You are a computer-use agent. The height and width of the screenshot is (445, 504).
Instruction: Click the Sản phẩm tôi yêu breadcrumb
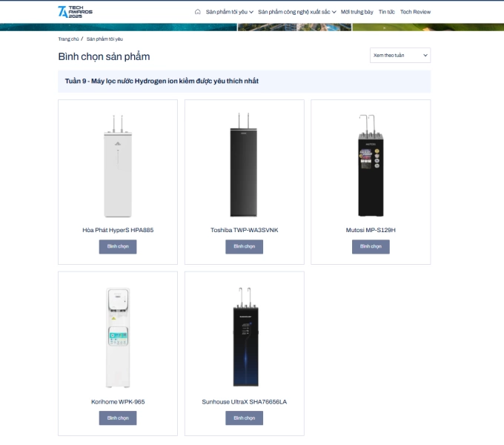click(105, 39)
